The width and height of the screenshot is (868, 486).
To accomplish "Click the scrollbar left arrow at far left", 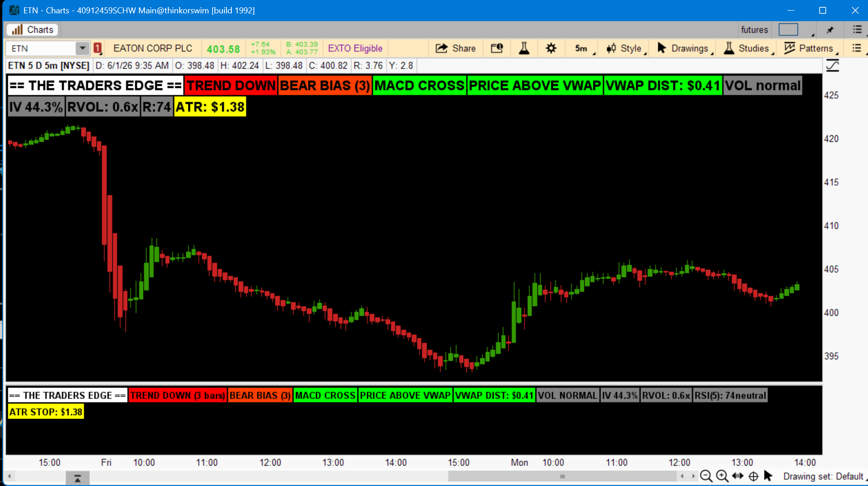I will coord(9,476).
